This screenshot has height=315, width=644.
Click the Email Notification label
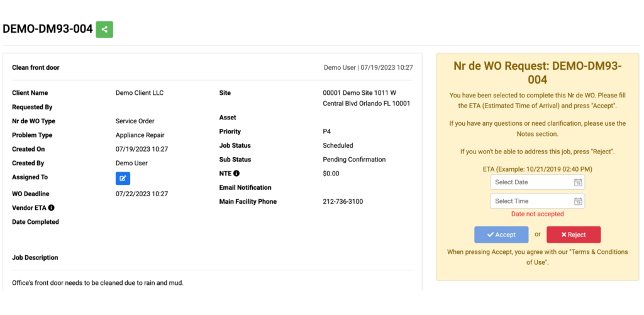click(x=245, y=187)
